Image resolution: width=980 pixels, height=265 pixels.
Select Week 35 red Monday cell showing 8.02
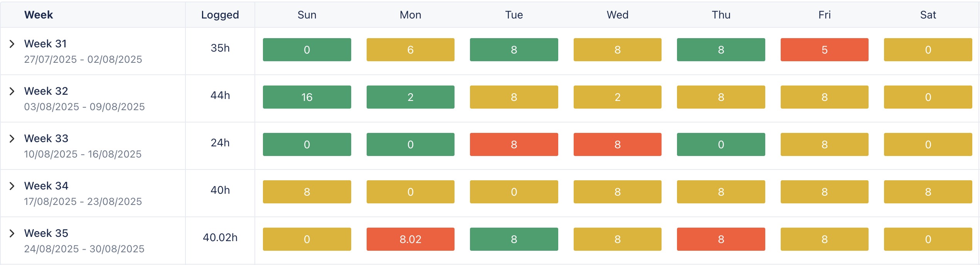410,239
